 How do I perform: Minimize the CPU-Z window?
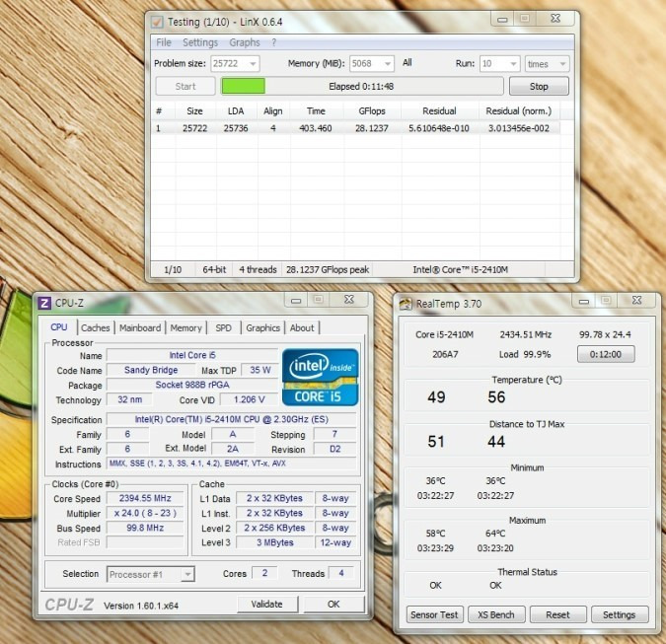(296, 300)
